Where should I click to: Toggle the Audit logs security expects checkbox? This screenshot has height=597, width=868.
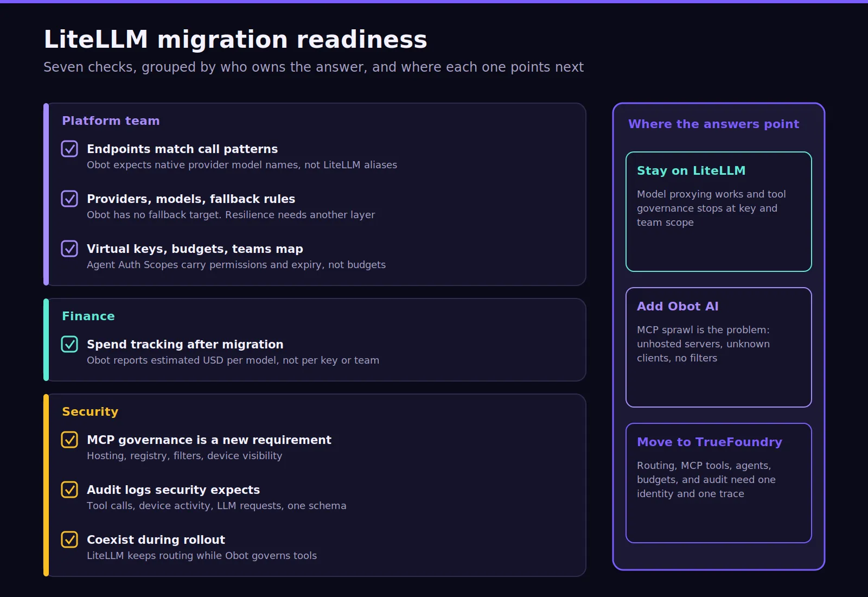(x=69, y=490)
